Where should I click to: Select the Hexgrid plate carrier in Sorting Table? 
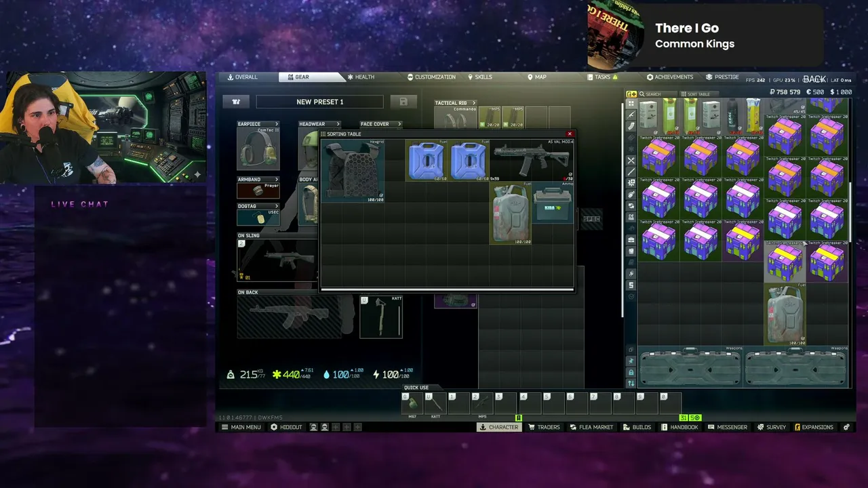[x=353, y=171]
